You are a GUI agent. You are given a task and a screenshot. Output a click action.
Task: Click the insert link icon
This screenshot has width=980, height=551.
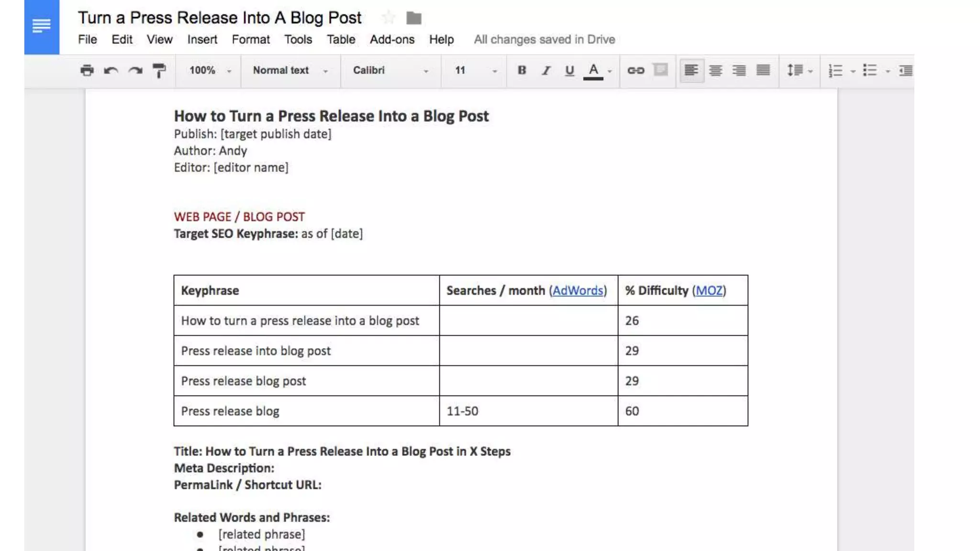click(635, 70)
